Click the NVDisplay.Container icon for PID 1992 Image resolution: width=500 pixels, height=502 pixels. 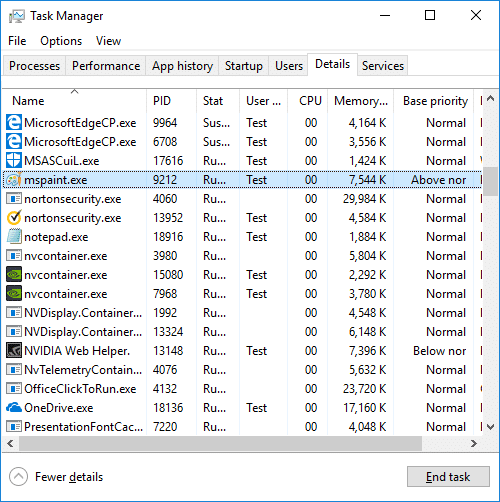coord(14,313)
